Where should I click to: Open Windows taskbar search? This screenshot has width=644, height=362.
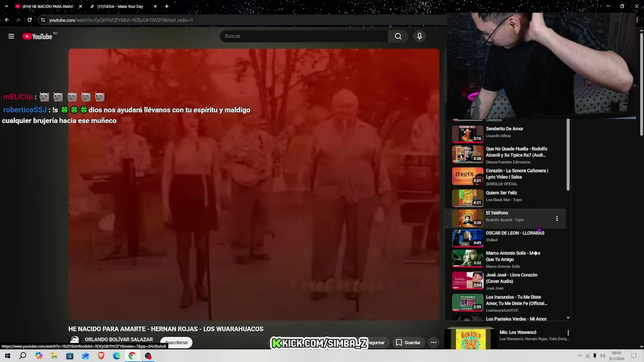[x=23, y=356]
